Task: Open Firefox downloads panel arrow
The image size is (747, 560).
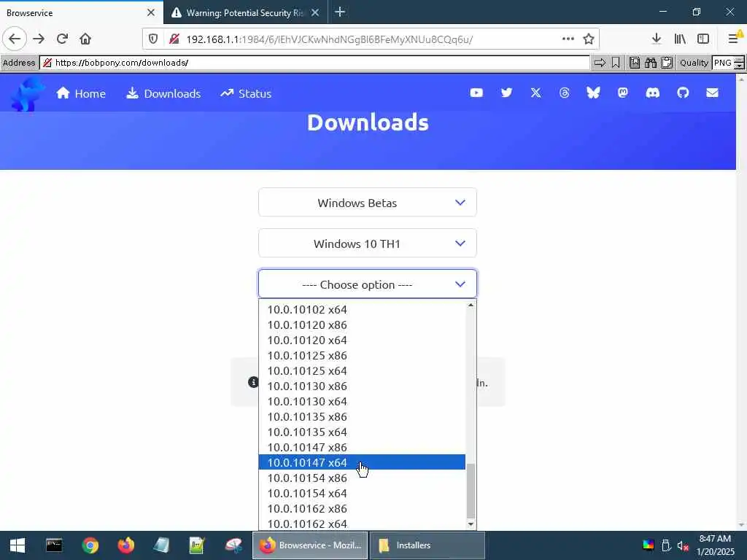Action: [657, 39]
